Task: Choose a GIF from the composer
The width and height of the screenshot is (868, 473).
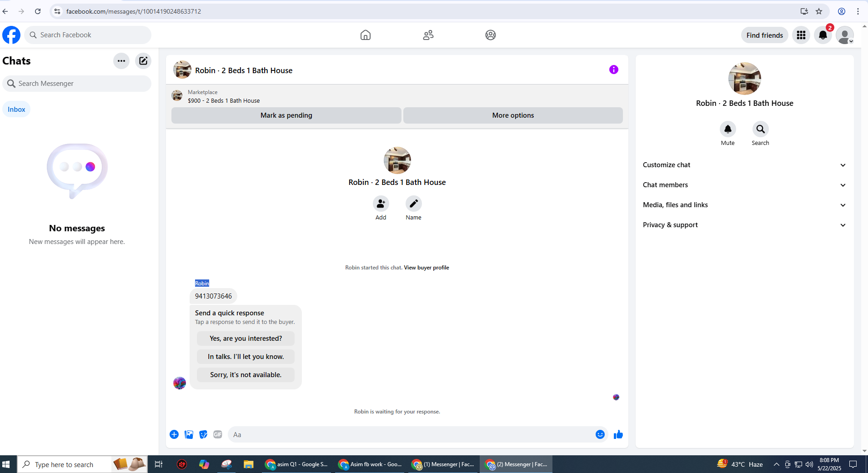Action: point(218,434)
